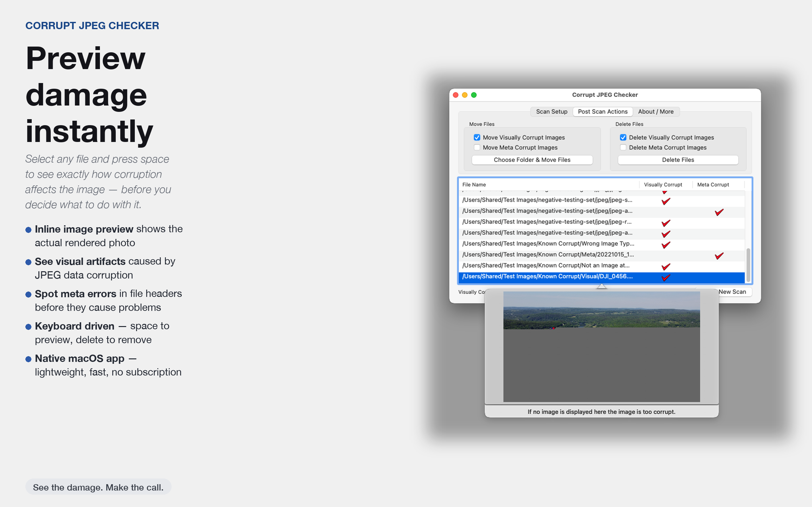This screenshot has height=507, width=812.
Task: Open the About / More tab
Action: 655,112
